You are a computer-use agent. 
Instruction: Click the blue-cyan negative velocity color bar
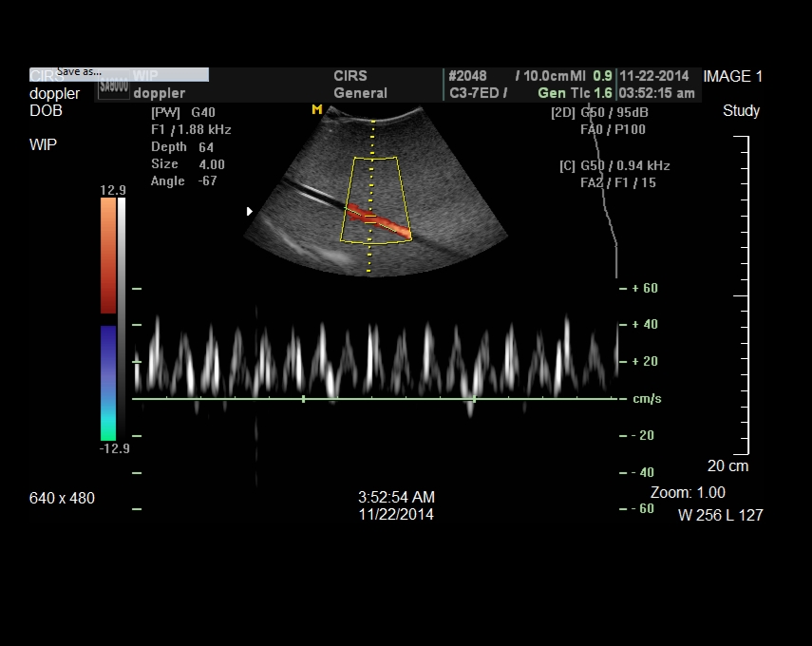[108, 382]
